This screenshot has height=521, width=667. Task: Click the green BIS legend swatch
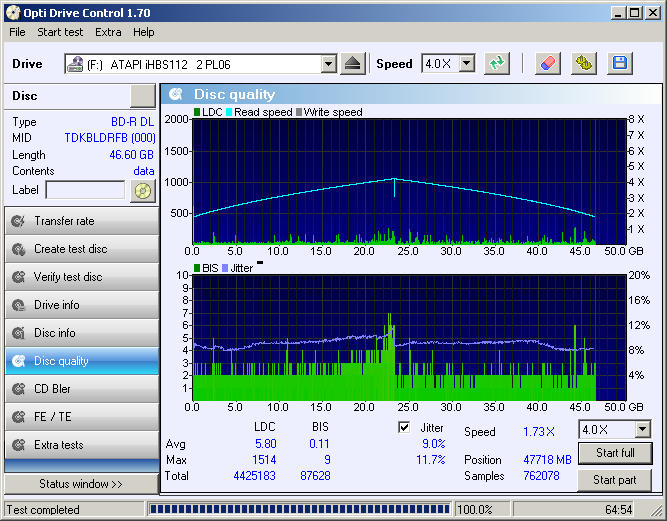pyautogui.click(x=197, y=268)
